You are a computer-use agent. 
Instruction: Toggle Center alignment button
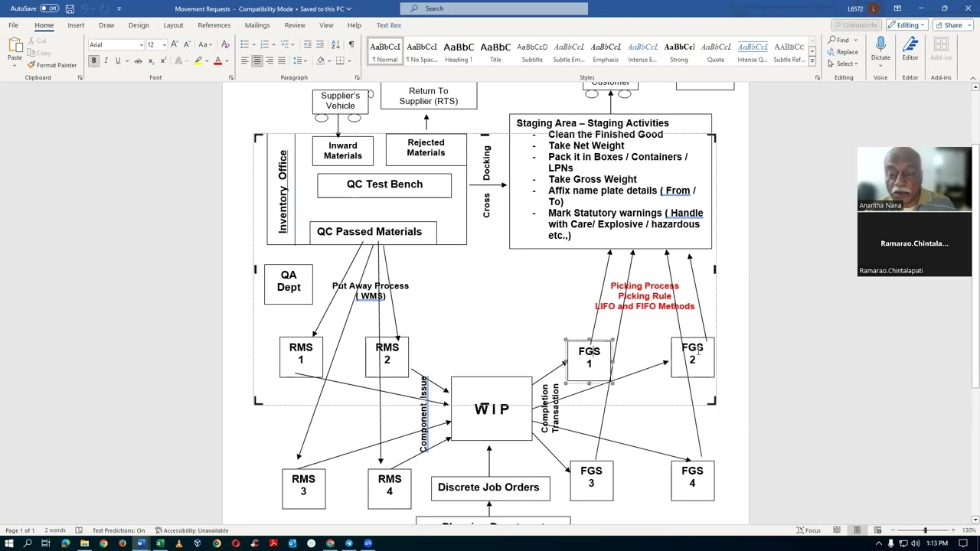pos(256,60)
